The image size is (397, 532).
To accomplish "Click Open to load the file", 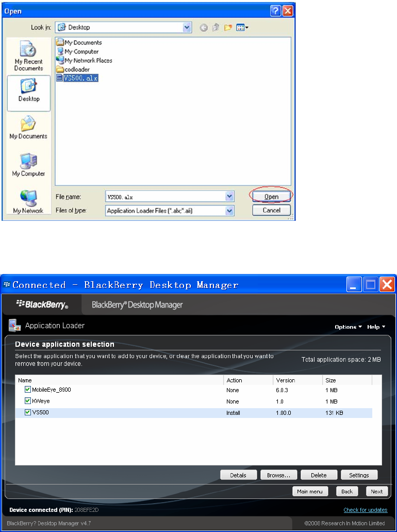I will coord(271,197).
